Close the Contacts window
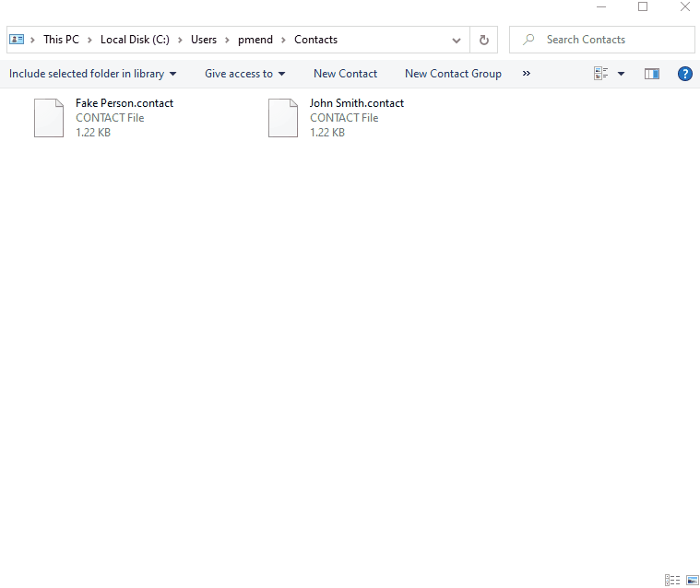This screenshot has width=700, height=588. tap(685, 6)
